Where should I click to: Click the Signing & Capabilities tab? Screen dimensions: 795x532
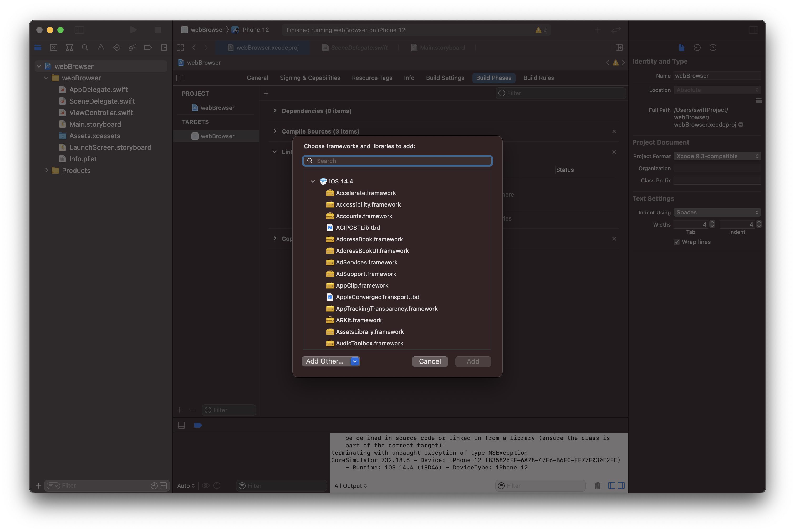310,78
